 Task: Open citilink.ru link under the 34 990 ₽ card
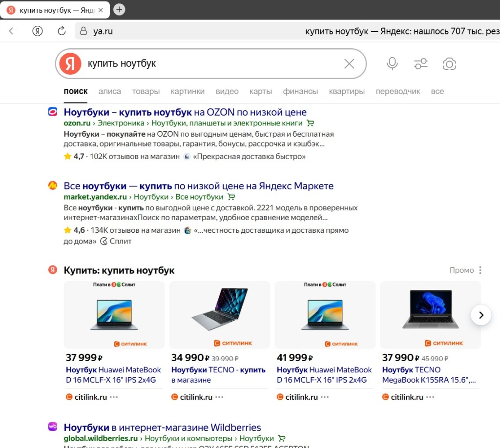coord(196,397)
